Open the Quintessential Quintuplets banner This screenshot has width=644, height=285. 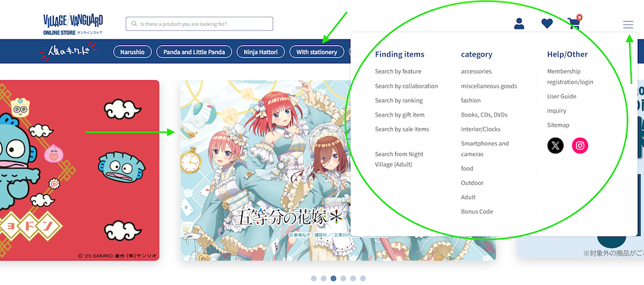coord(265,170)
